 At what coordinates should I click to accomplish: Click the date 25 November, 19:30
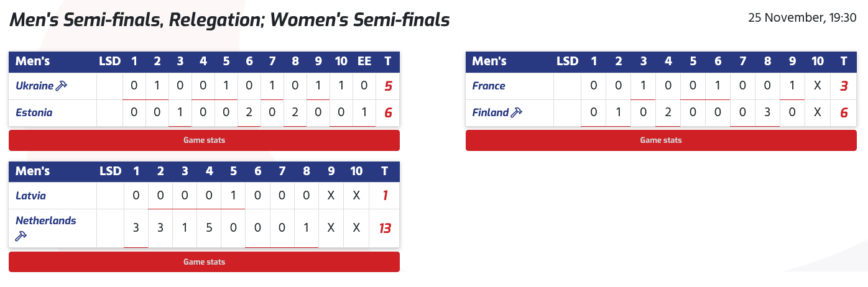(x=802, y=18)
